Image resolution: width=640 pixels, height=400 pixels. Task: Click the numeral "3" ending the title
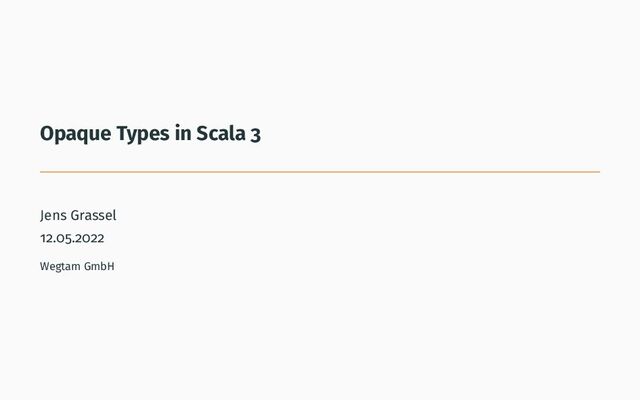pyautogui.click(x=256, y=135)
